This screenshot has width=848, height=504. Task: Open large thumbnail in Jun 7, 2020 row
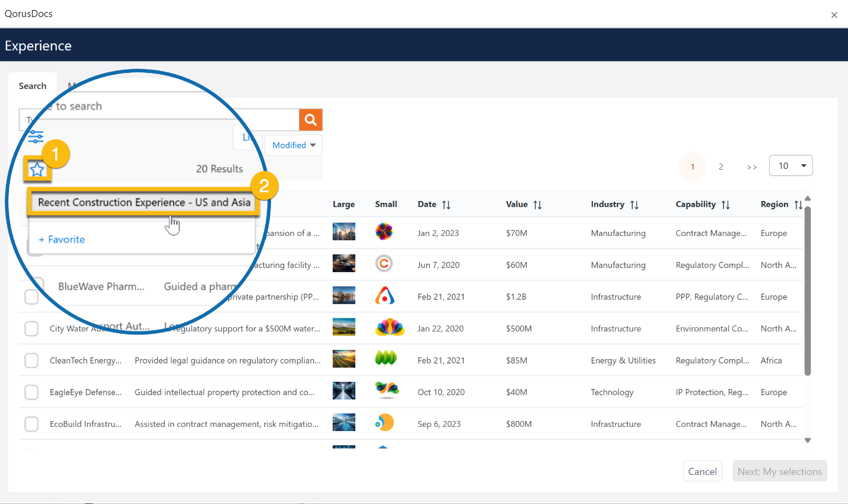[x=344, y=263]
